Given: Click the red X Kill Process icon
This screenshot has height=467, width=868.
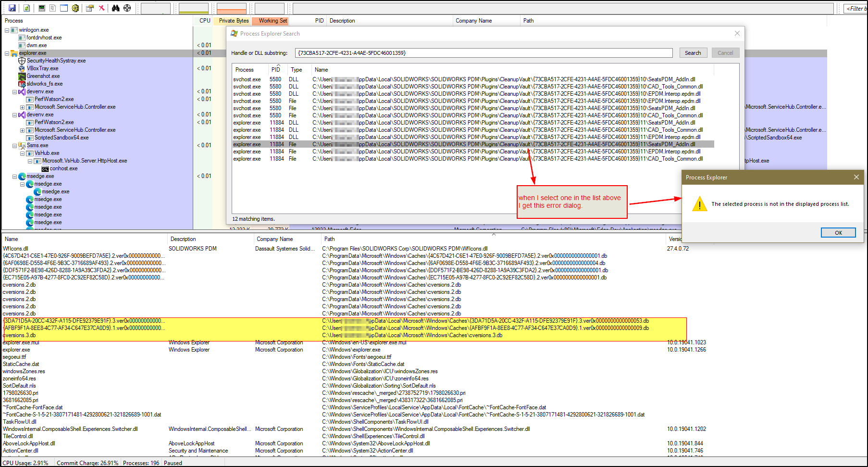Looking at the screenshot, I should pos(101,8).
